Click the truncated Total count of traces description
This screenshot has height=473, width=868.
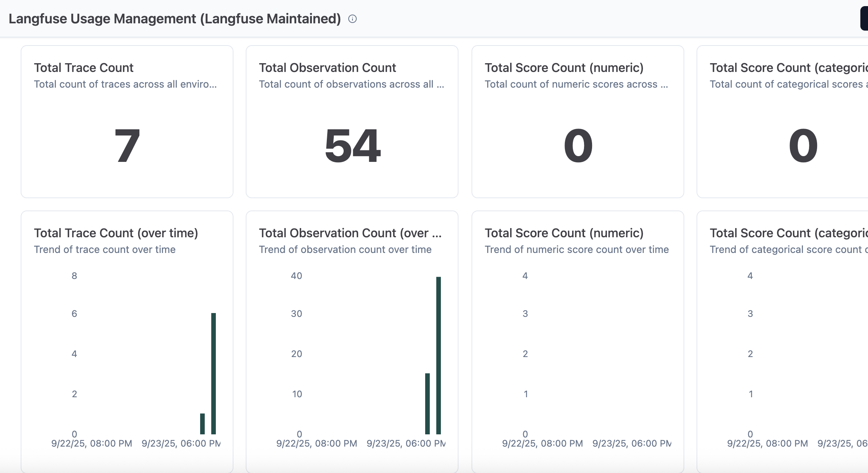pos(125,84)
